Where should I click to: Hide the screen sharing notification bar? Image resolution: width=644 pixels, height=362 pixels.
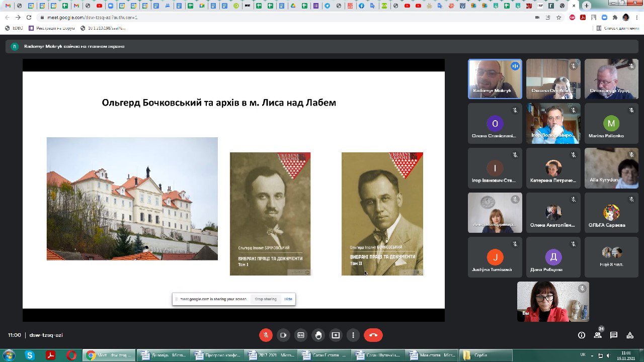click(x=288, y=299)
